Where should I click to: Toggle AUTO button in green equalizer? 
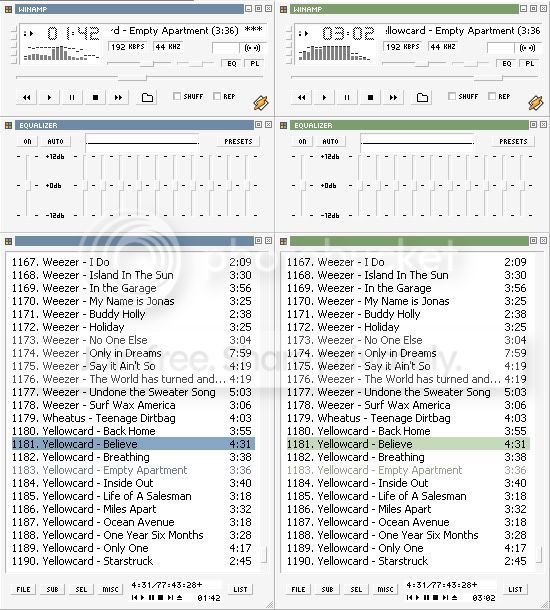[x=330, y=141]
